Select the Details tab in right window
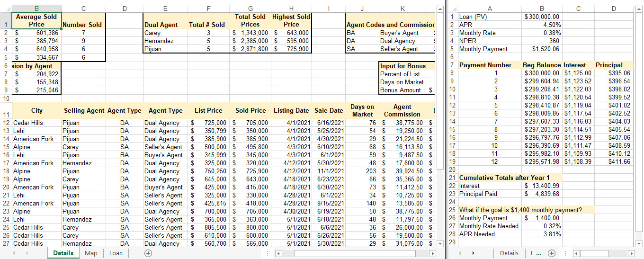The image size is (644, 259). coord(509,253)
